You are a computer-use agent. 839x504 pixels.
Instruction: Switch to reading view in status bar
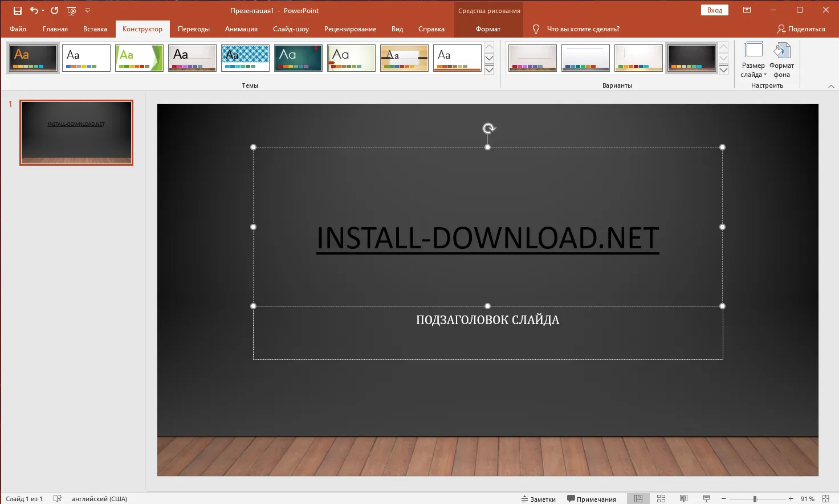tap(683, 499)
